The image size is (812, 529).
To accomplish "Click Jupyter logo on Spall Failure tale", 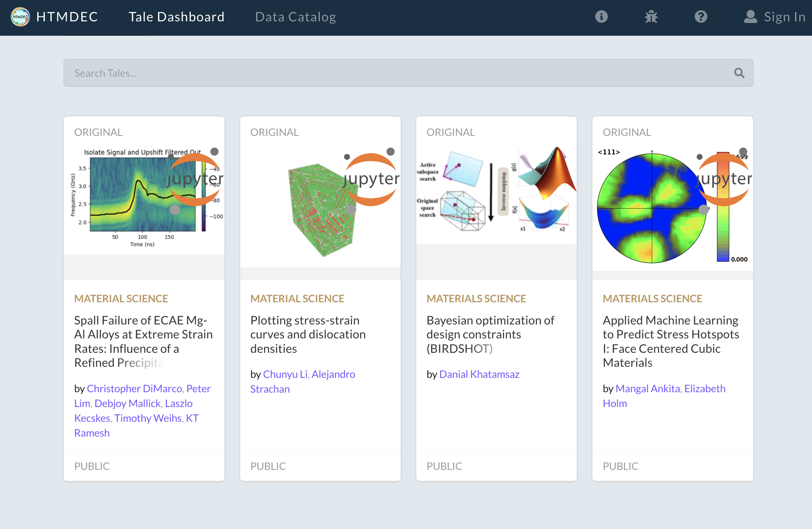I will (195, 179).
